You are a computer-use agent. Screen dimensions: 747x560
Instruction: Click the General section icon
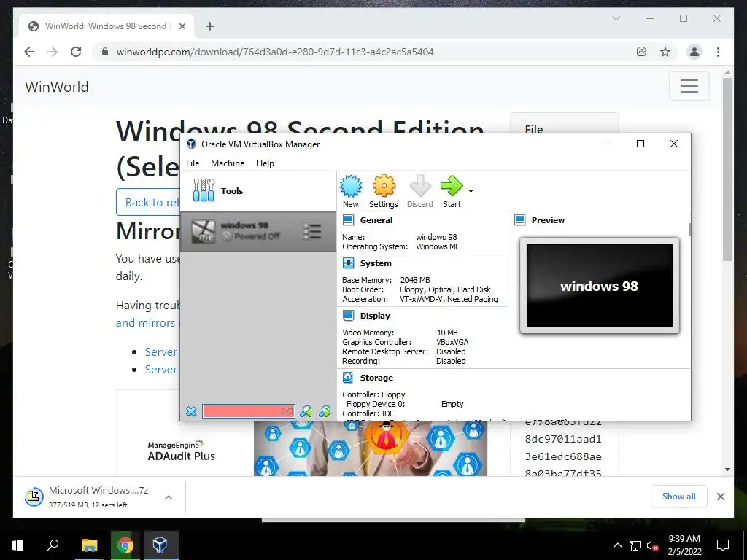coord(349,220)
